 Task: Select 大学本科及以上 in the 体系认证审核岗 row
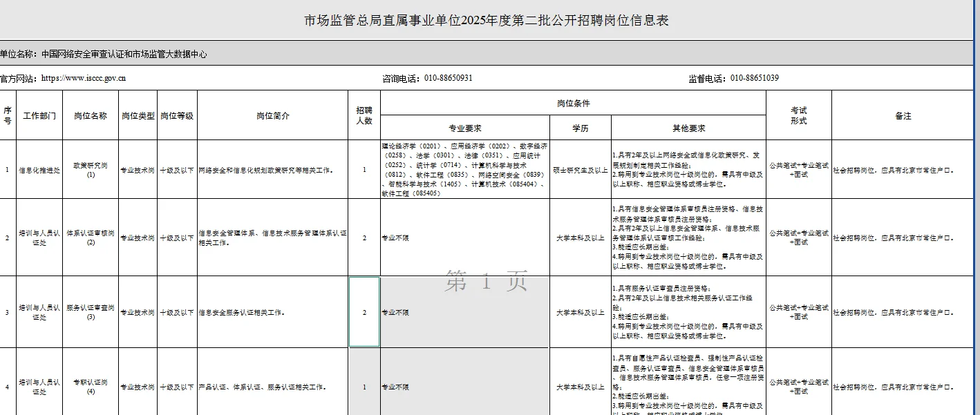(581, 238)
